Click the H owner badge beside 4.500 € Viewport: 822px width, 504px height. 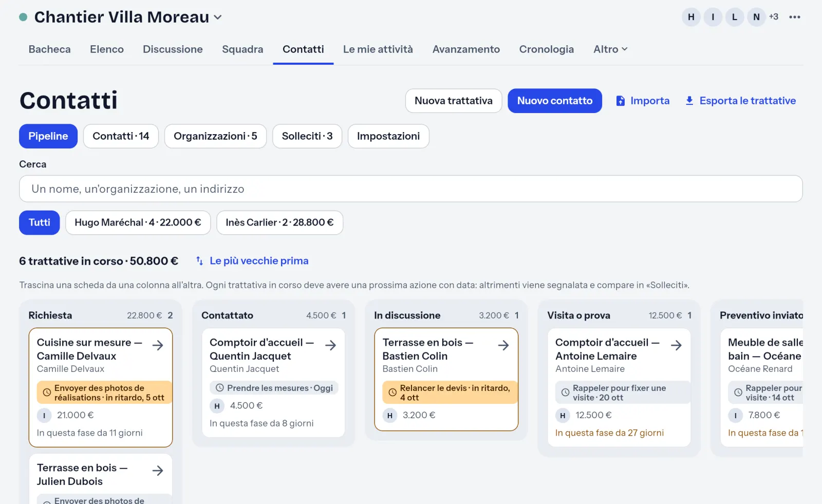[x=217, y=406]
